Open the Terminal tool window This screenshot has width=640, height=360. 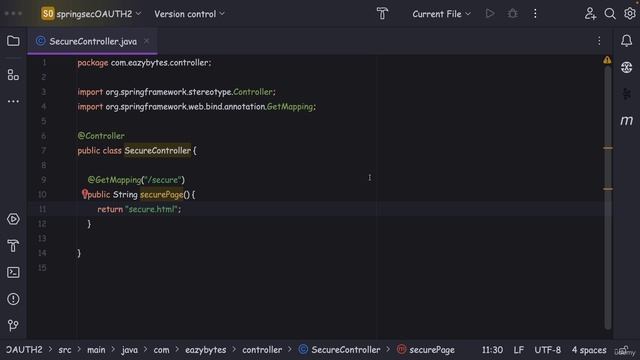click(13, 272)
